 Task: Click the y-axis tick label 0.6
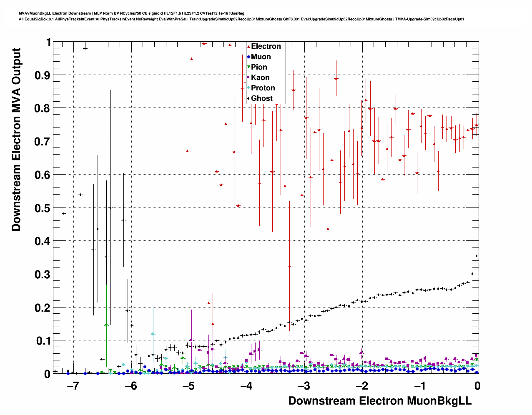click(43, 175)
